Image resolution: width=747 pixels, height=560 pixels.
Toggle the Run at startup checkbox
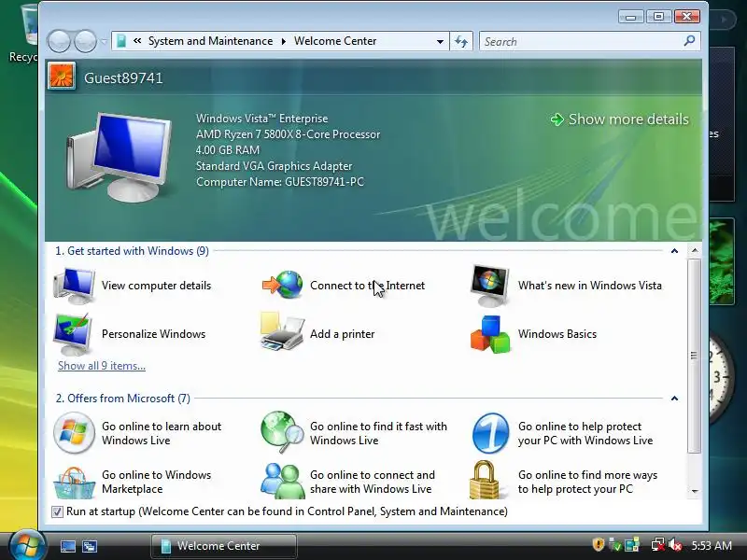(x=57, y=511)
